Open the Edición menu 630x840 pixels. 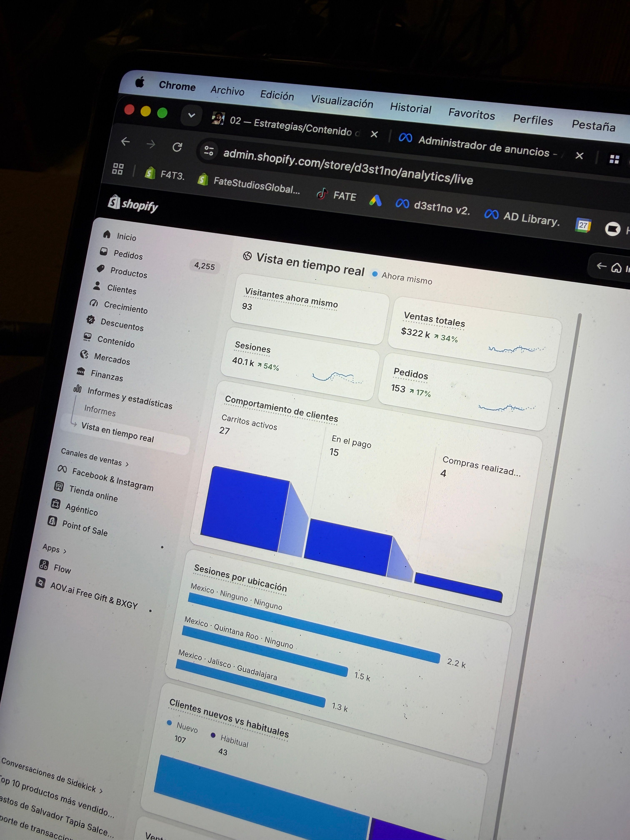(277, 95)
